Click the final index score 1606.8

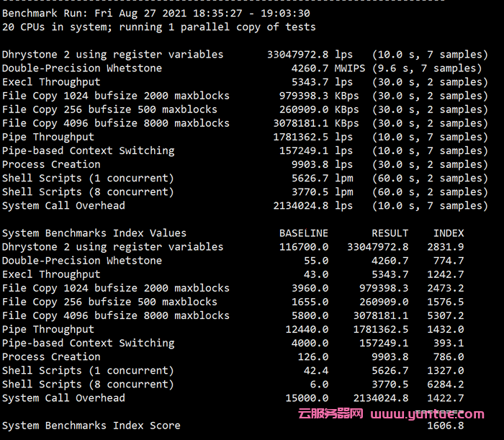pos(446,426)
